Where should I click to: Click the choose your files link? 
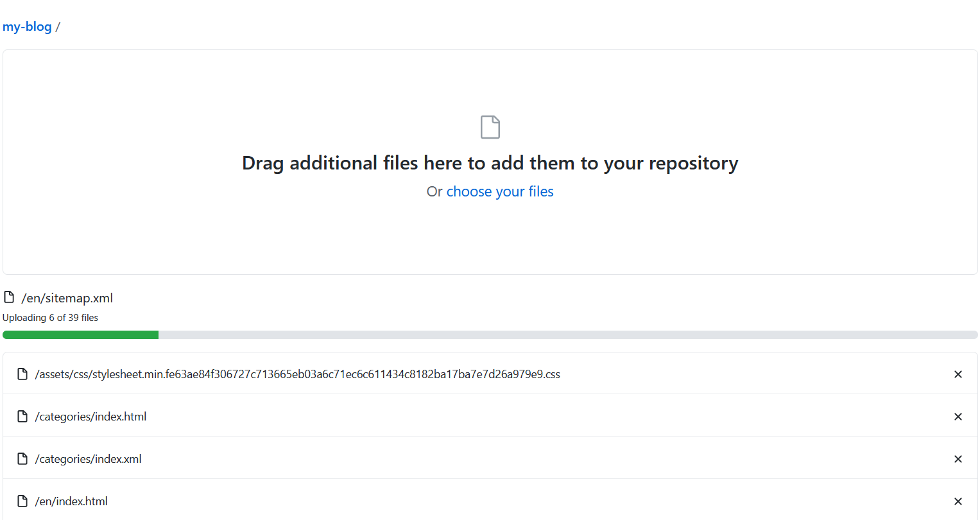coord(499,192)
